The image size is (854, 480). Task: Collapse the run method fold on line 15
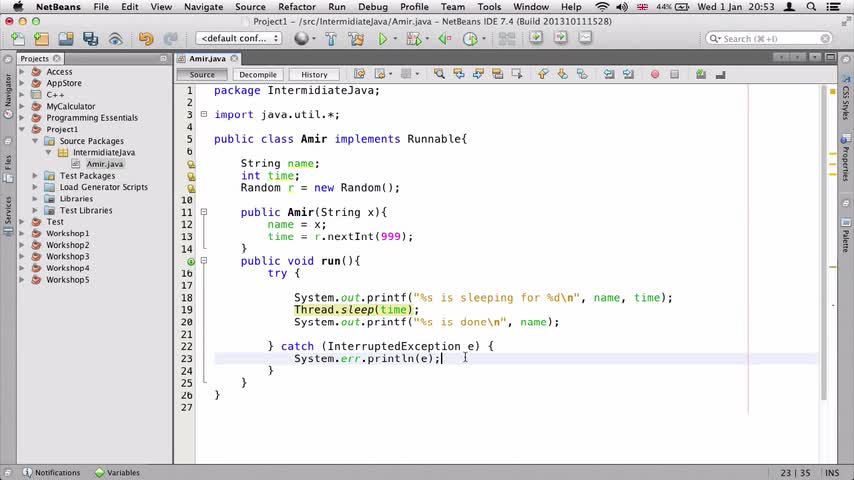204,261
